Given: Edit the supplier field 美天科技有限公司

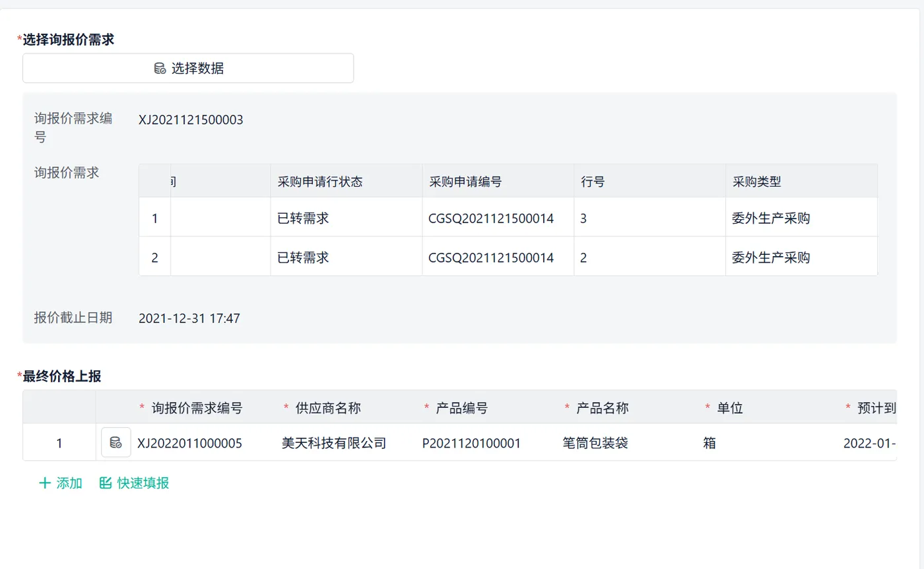Looking at the screenshot, I should pos(334,443).
